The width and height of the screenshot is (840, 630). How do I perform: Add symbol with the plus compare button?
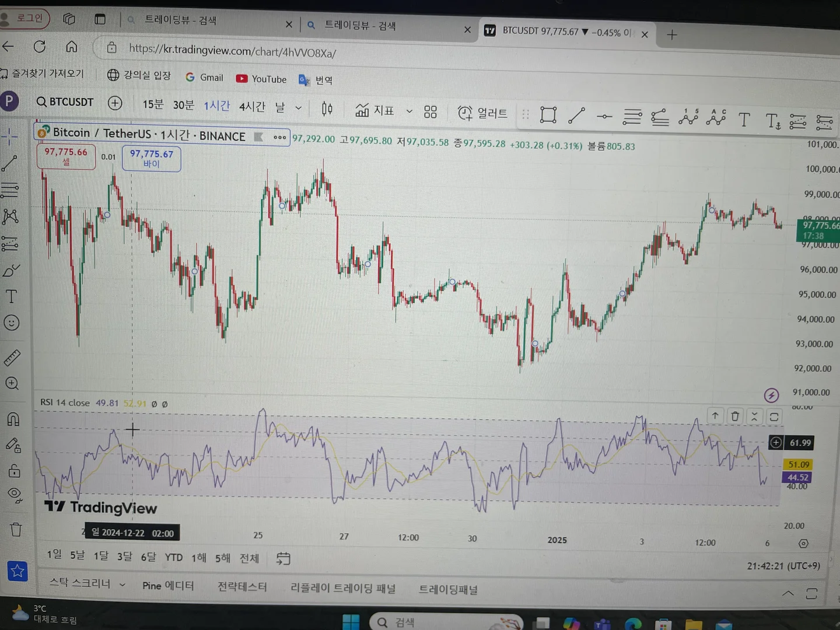115,103
